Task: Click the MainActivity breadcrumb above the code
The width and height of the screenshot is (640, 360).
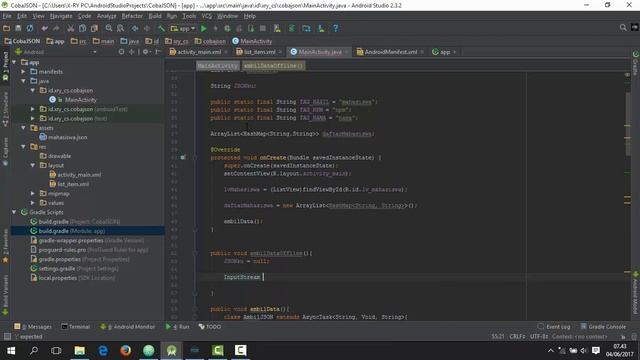Action: pos(218,66)
